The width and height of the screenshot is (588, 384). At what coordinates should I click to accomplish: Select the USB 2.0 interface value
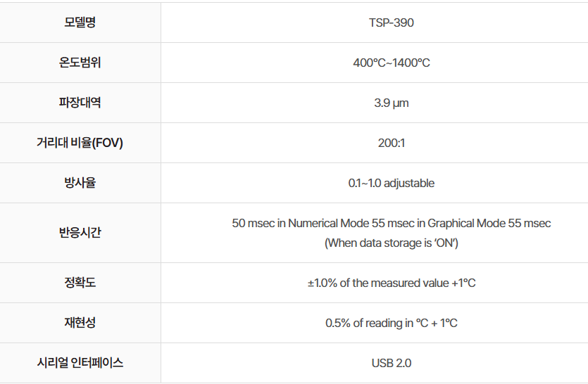coord(392,363)
